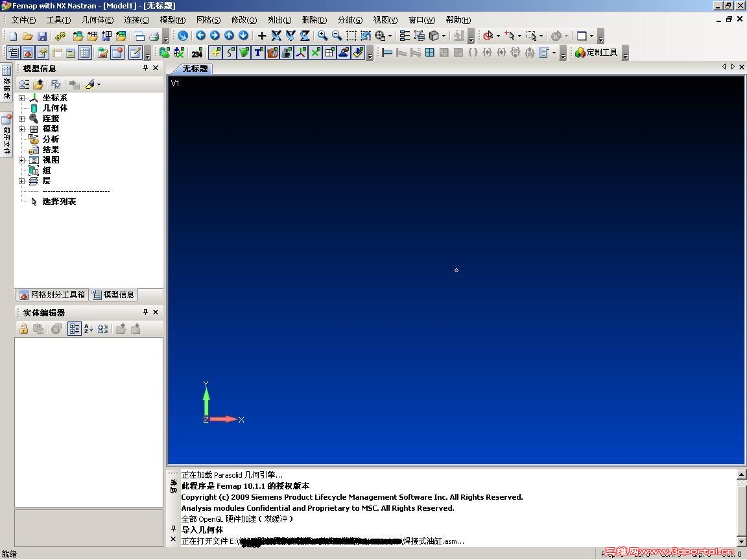Click the green X constraint icon in toolbar
Screen dimensions: 747x560
[315, 52]
